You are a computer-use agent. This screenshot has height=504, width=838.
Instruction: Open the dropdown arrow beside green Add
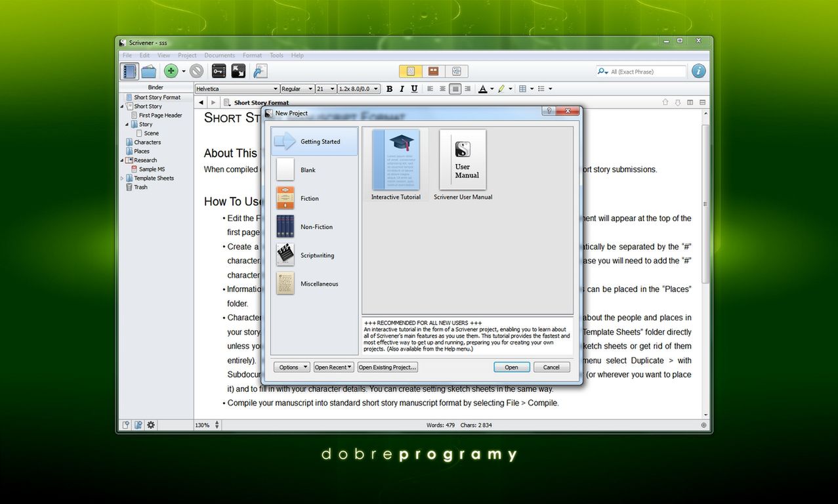pos(184,72)
